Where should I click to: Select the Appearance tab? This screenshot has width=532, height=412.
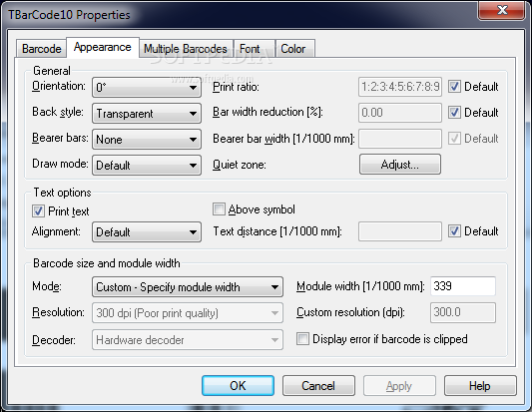tap(103, 47)
